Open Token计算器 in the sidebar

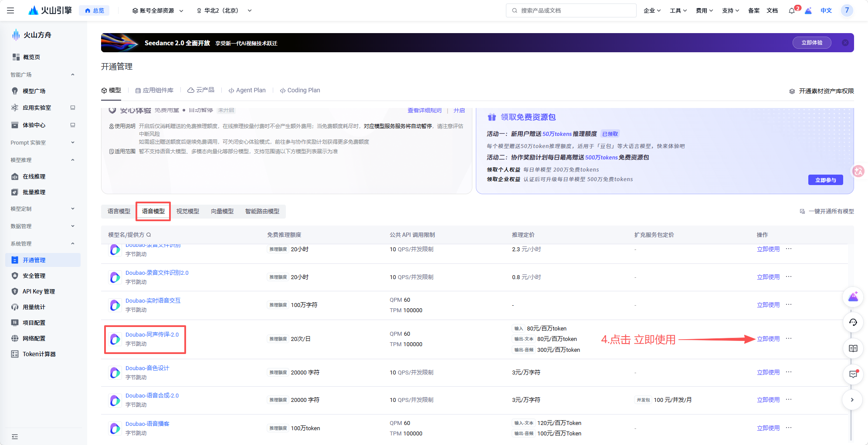(x=43, y=354)
